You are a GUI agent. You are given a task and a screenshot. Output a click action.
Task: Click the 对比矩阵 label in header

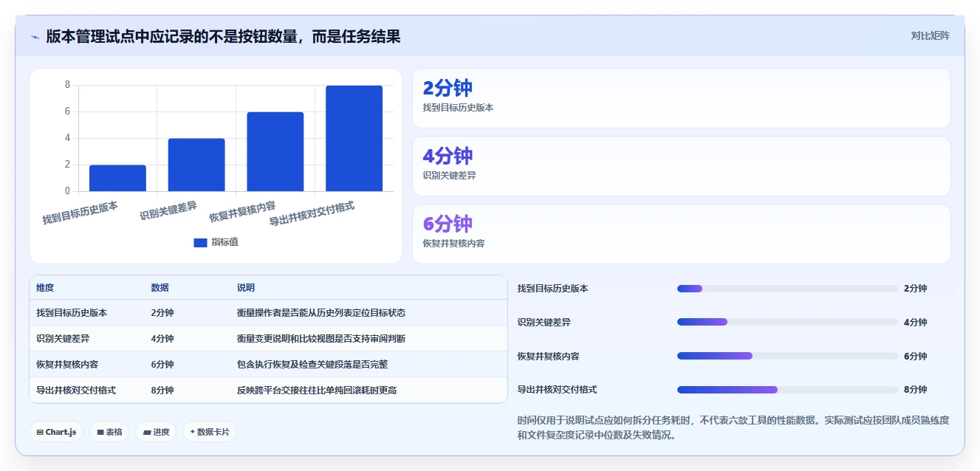coord(930,35)
